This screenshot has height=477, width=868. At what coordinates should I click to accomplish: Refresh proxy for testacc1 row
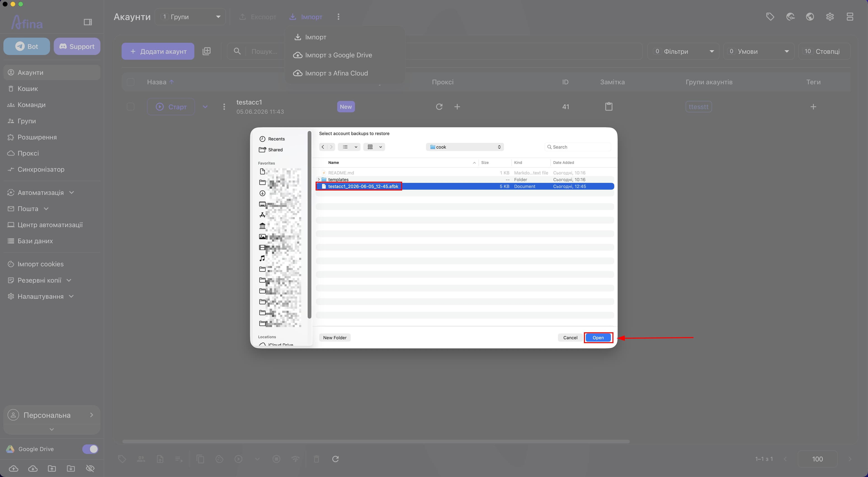439,106
